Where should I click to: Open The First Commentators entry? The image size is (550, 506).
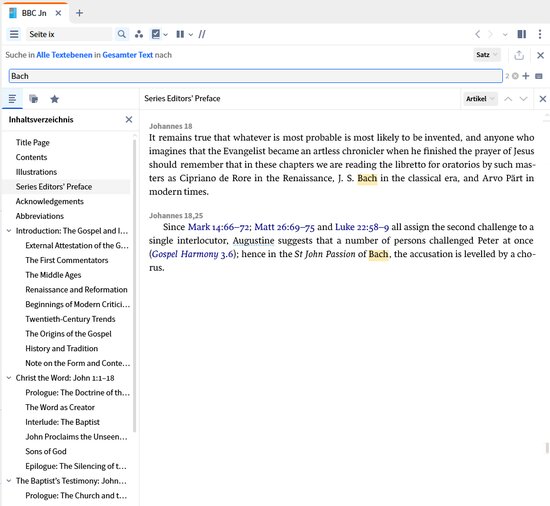click(x=67, y=260)
